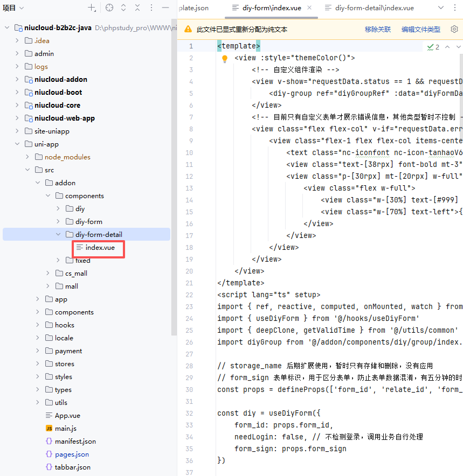Open the tab list dropdown arrow
The width and height of the screenshot is (463, 476).
(x=440, y=8)
